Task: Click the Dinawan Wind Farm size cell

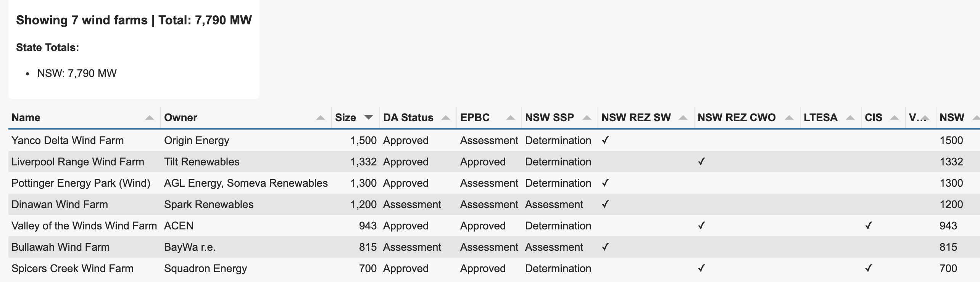Action: point(363,205)
